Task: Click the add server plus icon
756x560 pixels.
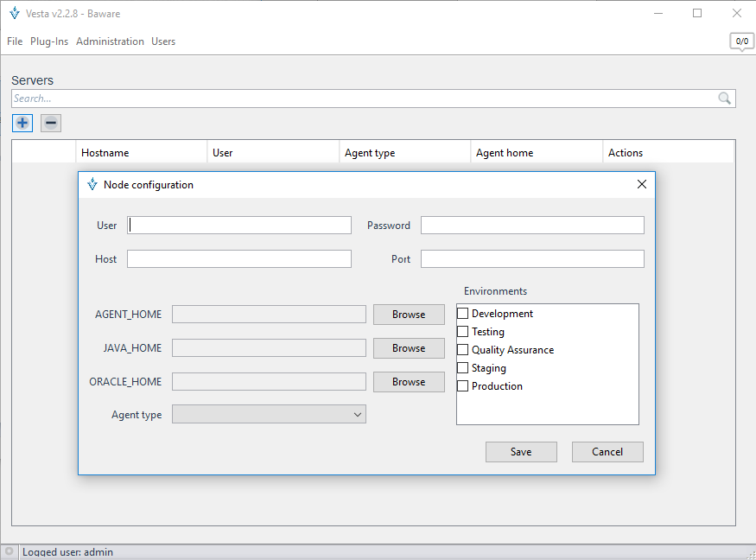Action: (x=22, y=123)
